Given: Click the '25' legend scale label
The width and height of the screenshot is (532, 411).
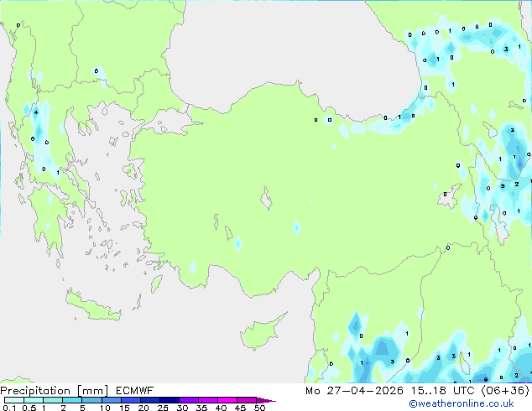Looking at the screenshot, I should [163, 408].
